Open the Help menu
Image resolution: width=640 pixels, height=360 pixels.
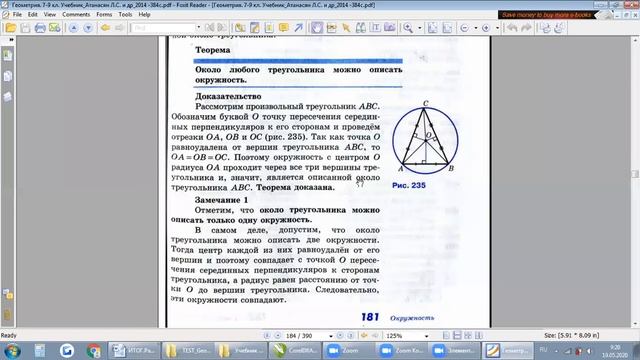(144, 14)
